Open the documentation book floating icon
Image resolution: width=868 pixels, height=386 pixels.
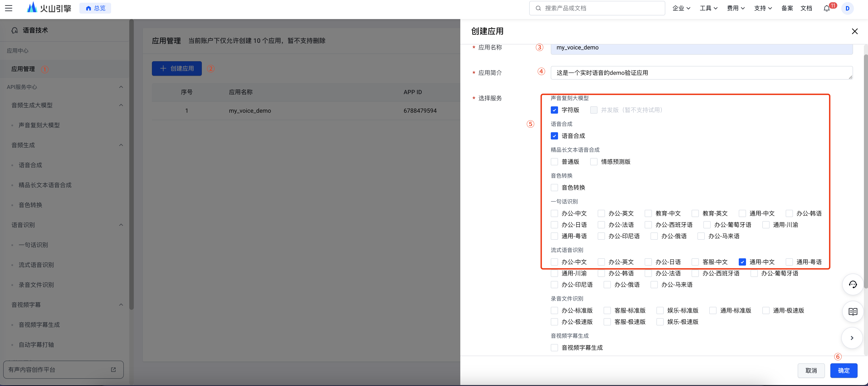[853, 311]
